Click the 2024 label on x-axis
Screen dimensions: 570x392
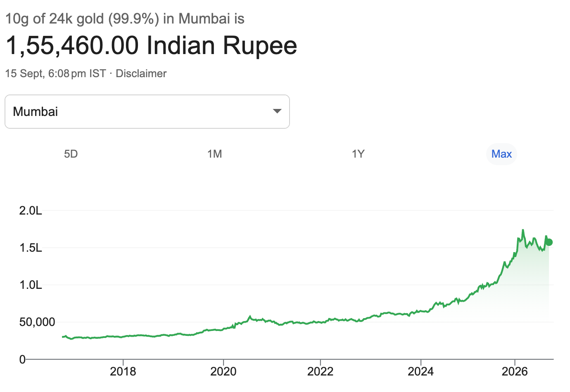tap(421, 371)
